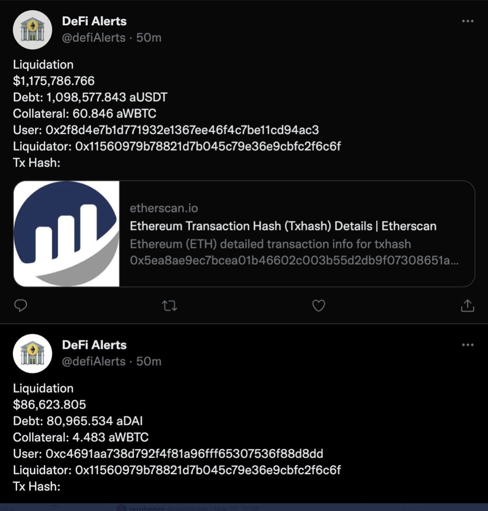Click DeFi Alerts name on the first tweet
The image size is (488, 511).
point(94,21)
